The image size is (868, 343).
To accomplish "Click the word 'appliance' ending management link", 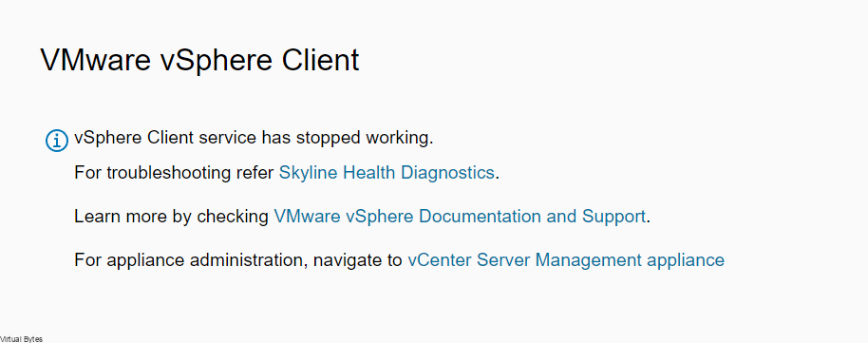I will [686, 260].
